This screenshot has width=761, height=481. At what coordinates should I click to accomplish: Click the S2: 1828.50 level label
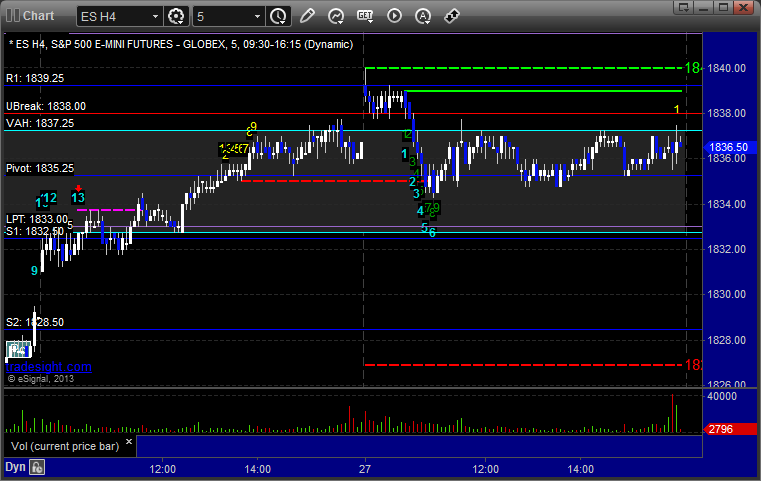click(x=35, y=322)
